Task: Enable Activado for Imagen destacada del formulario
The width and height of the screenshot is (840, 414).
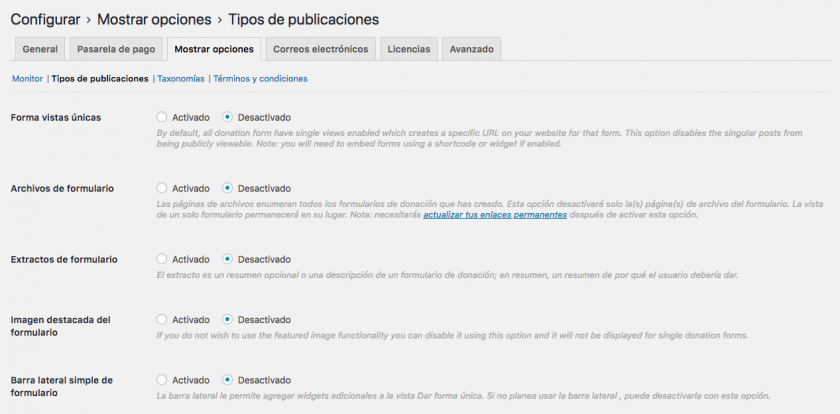Action: tap(163, 320)
